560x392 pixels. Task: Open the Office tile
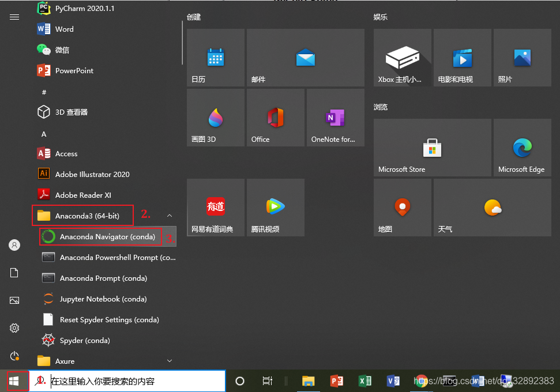pyautogui.click(x=276, y=118)
